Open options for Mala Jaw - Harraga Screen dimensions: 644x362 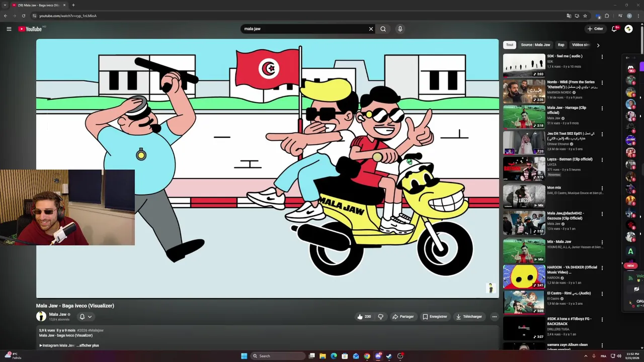coord(602,108)
